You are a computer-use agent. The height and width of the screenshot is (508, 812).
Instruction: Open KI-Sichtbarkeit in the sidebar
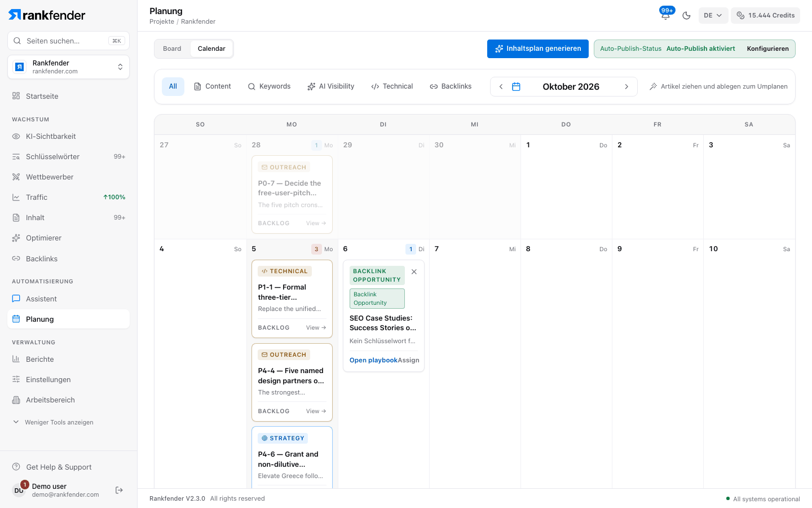pyautogui.click(x=68, y=136)
